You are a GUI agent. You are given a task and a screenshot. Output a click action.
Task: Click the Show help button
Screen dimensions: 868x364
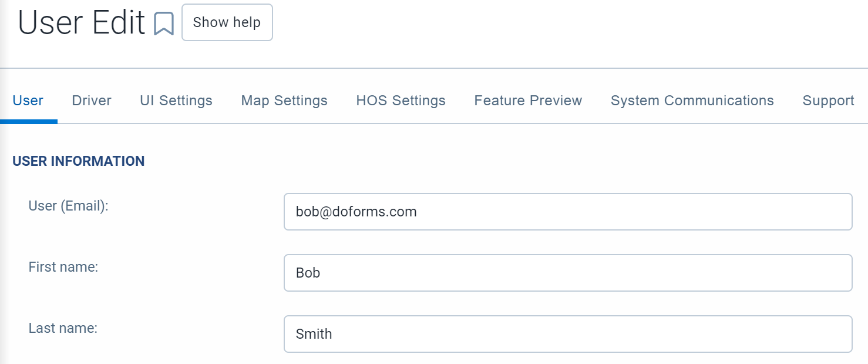[x=227, y=22]
